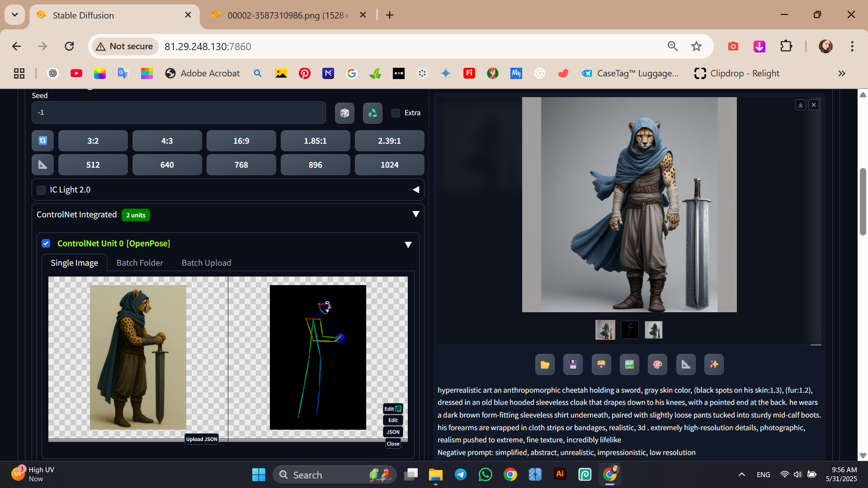Collapse the ControlNet Integrated section
Viewport: 868px width, 488px height.
point(415,214)
